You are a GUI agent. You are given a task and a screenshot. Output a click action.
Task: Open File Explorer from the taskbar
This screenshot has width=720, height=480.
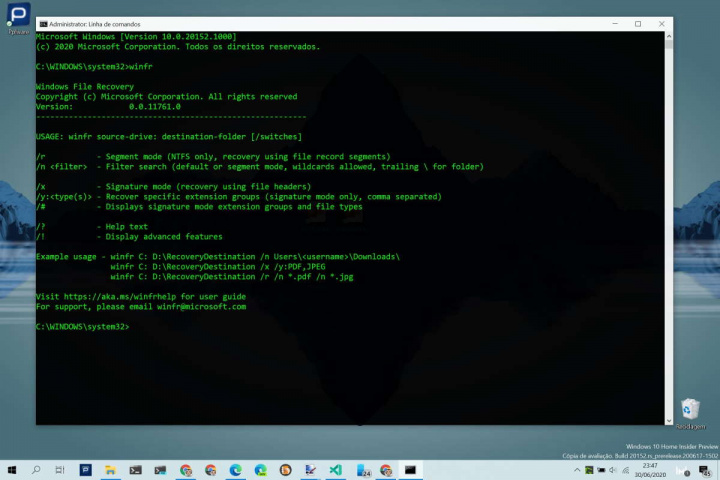(x=111, y=469)
